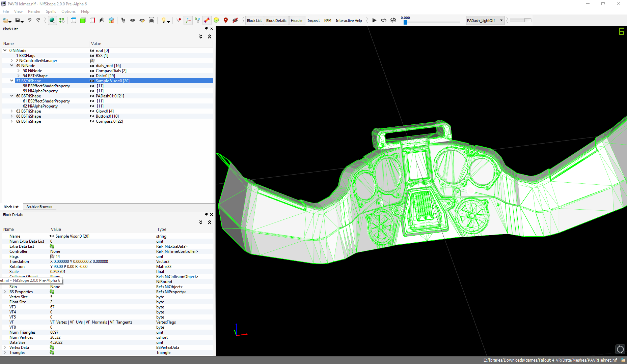The width and height of the screenshot is (627, 364).
Task: Click the red map marker icon
Action: click(226, 21)
